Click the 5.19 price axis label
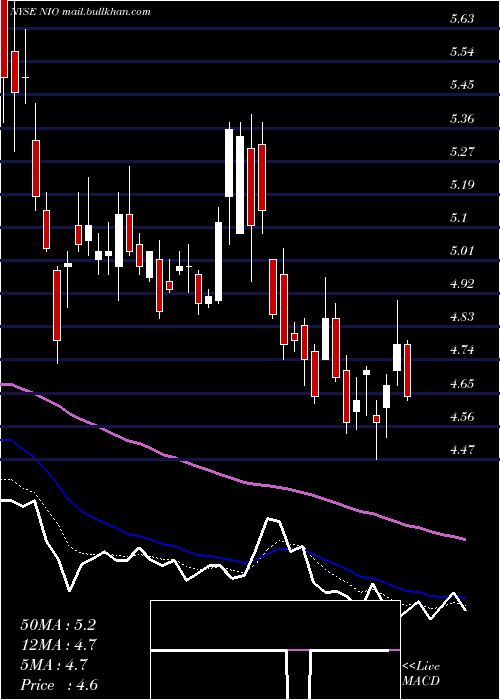500x700 pixels. (462, 184)
